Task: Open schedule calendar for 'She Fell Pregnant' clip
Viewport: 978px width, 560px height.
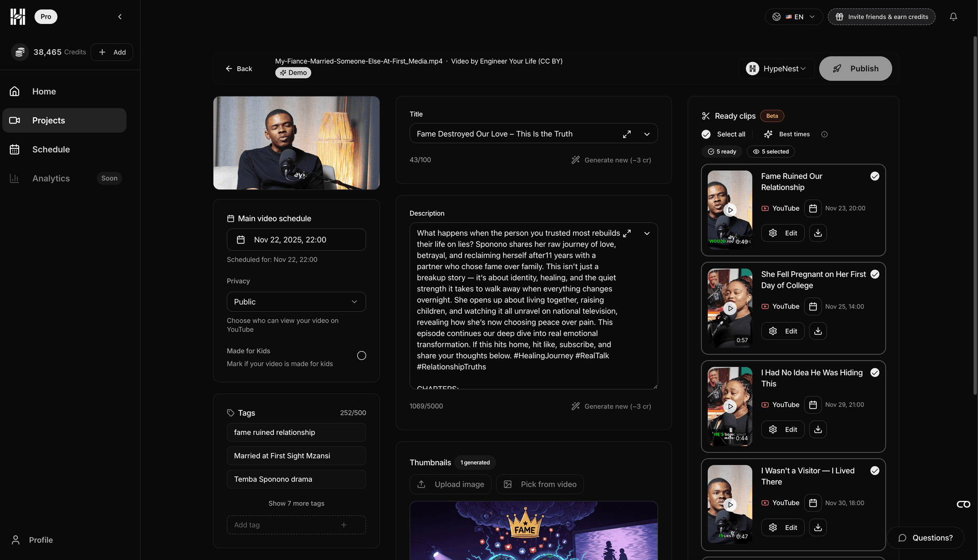Action: tap(813, 306)
